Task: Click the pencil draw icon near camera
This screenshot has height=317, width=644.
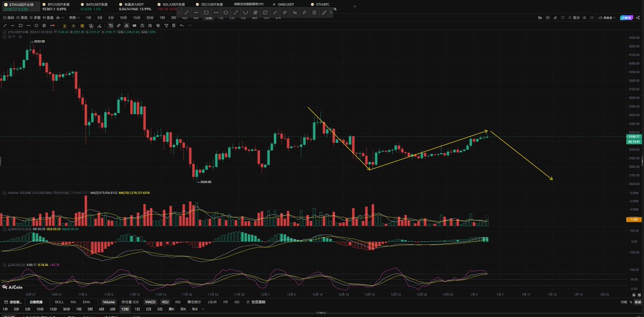Action: point(555,18)
